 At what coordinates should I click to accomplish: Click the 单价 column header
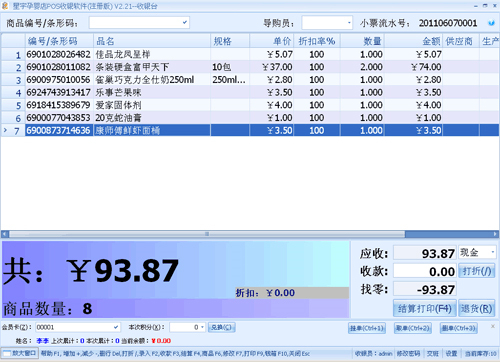(x=272, y=41)
